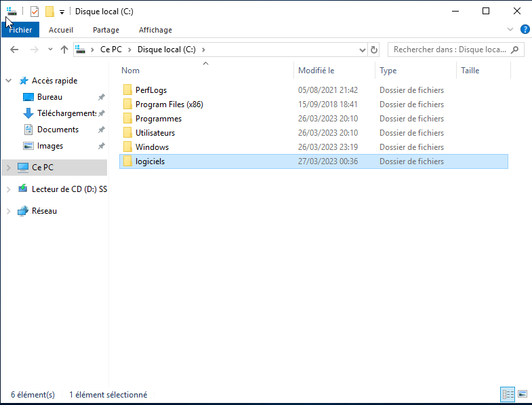This screenshot has height=405, width=532.
Task: Open the Customize Quick Access Toolbar dropdown
Action: pos(62,12)
